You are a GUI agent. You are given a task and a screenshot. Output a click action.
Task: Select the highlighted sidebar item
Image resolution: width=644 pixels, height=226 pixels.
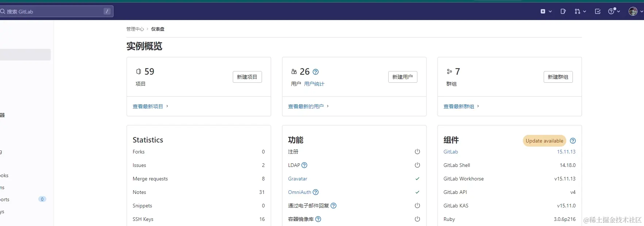[25, 55]
